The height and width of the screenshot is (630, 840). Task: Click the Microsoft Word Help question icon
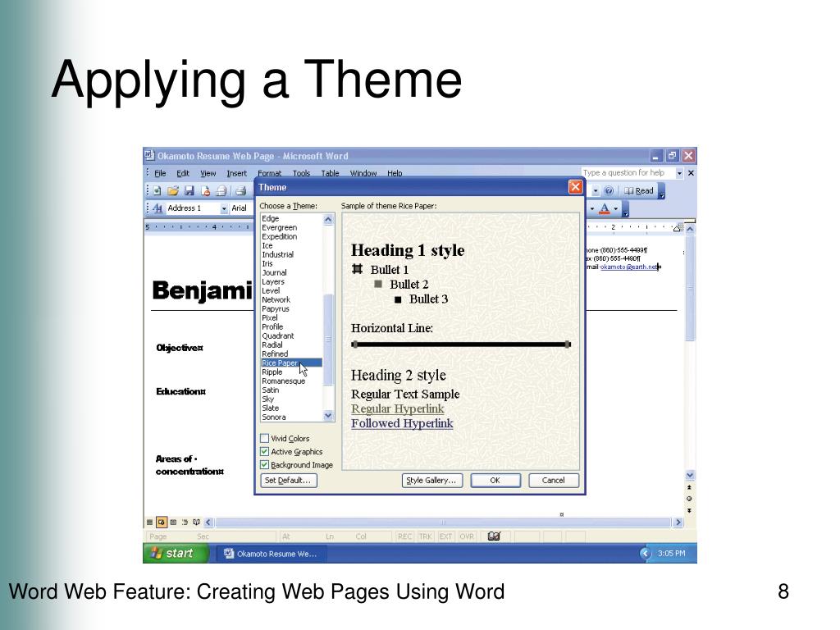pyautogui.click(x=609, y=190)
